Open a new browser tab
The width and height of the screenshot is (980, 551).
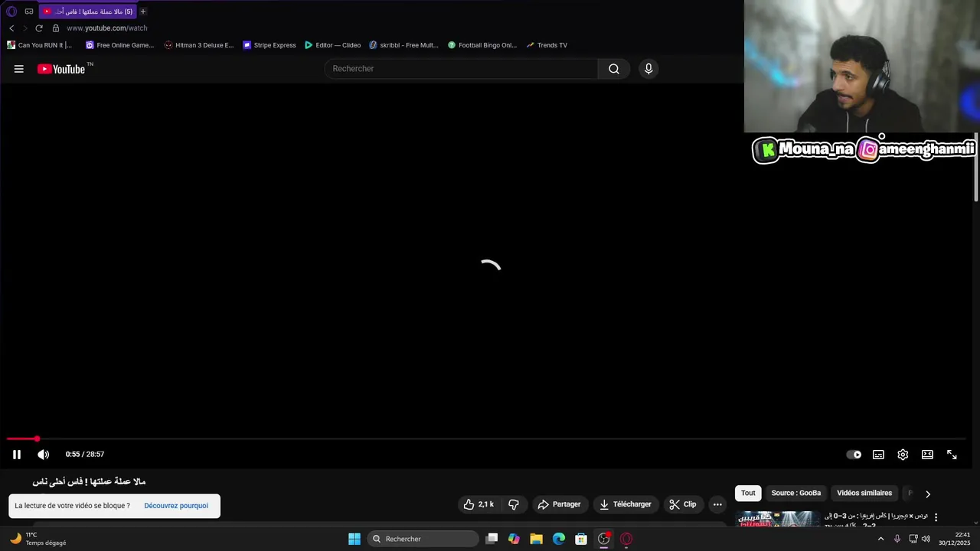142,11
